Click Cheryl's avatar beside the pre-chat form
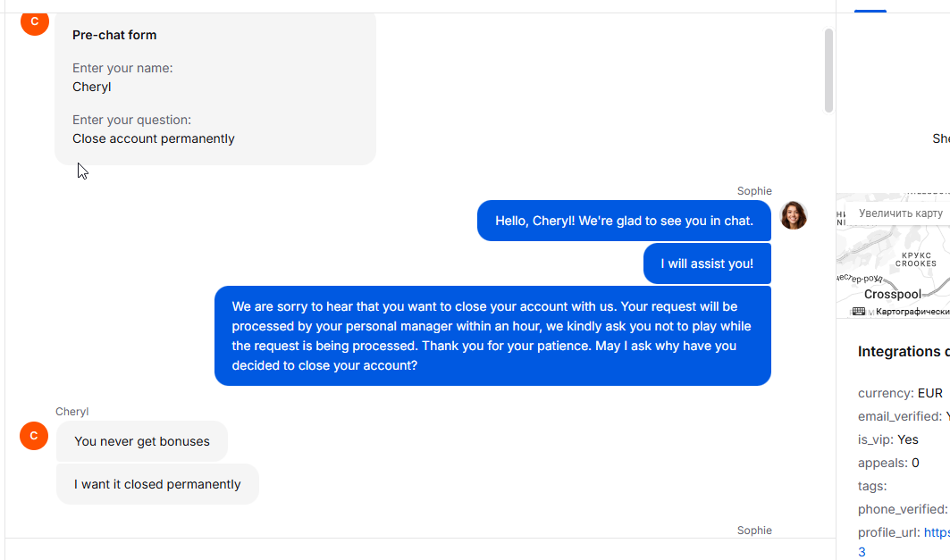950x560 pixels. tap(34, 21)
